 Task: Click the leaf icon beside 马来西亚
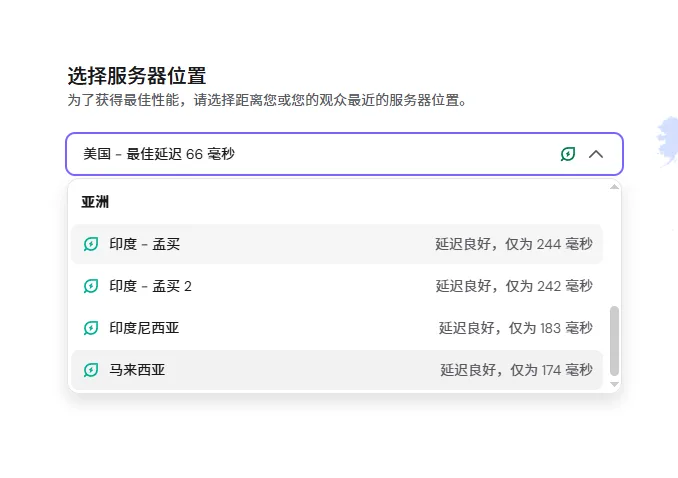click(91, 370)
